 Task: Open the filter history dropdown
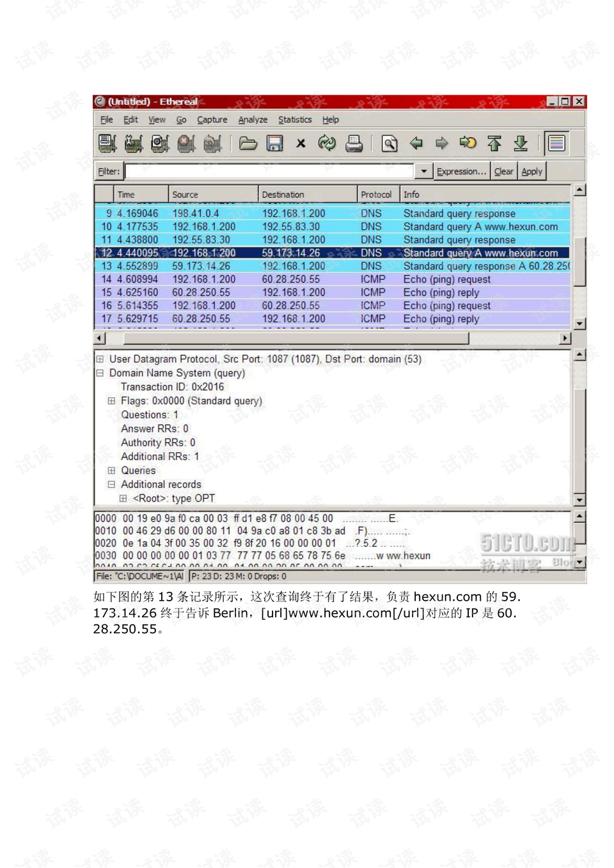pos(423,171)
